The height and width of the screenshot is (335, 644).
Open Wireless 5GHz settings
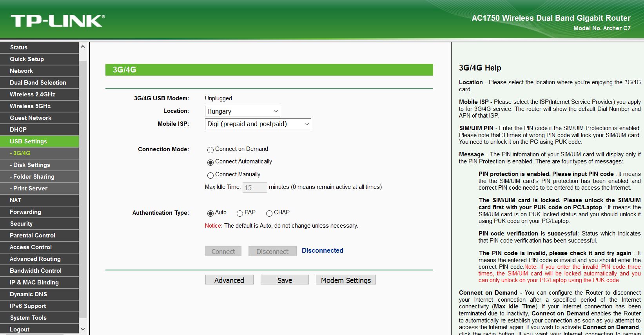pos(39,106)
